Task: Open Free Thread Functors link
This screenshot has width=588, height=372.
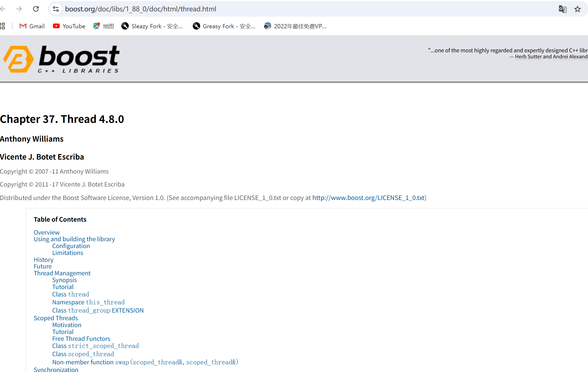Action: click(81, 339)
